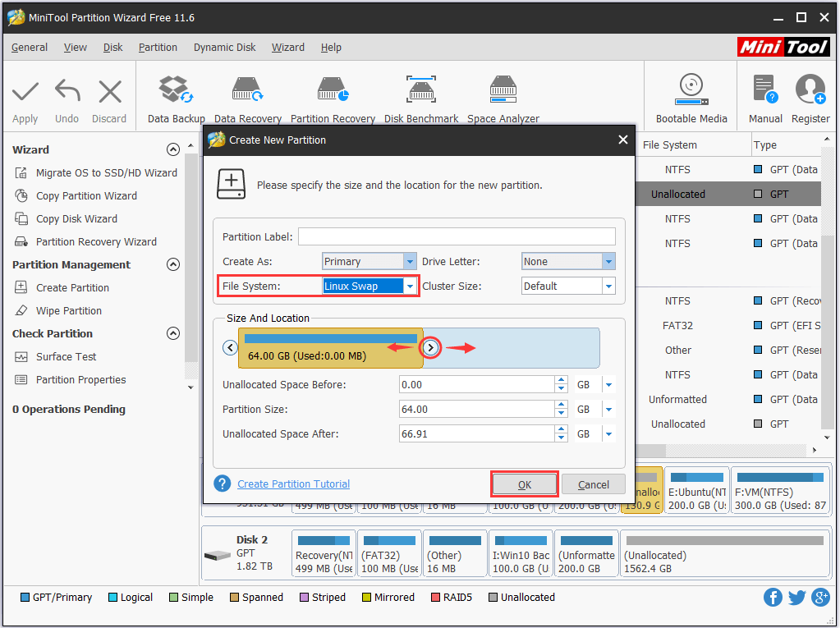The height and width of the screenshot is (628, 840).
Task: Collapse the Partition Management section
Action: 172,264
